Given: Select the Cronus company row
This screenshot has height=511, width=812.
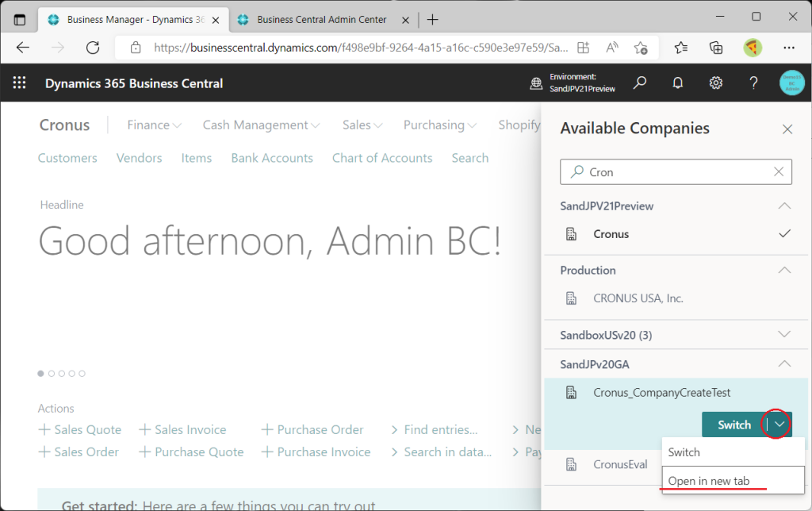Looking at the screenshot, I should [676, 234].
